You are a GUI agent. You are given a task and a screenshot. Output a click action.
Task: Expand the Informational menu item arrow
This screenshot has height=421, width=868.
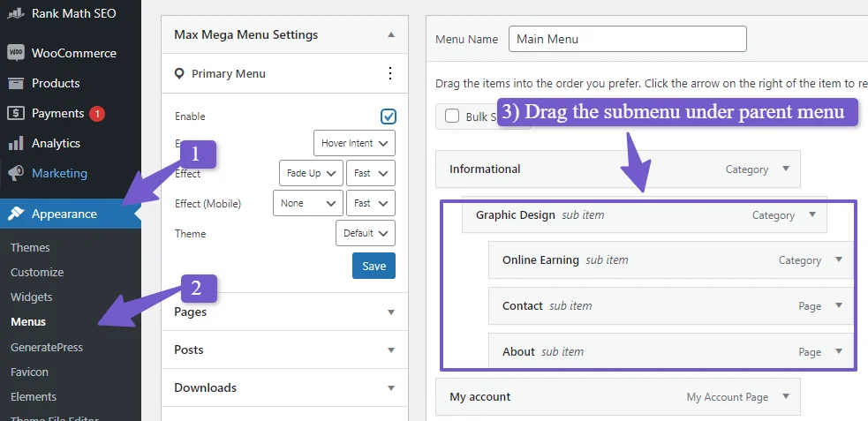click(786, 169)
